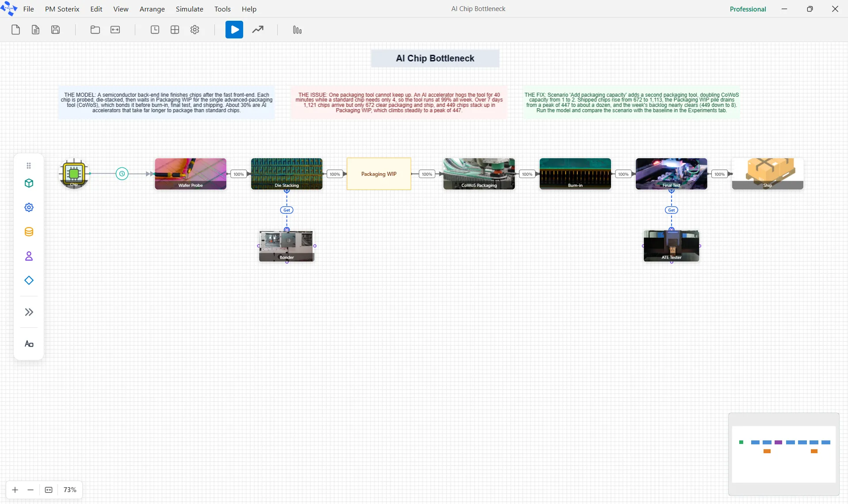Select the CoWoS Packaging activity node
Image resolution: width=848 pixels, height=504 pixels.
click(479, 174)
